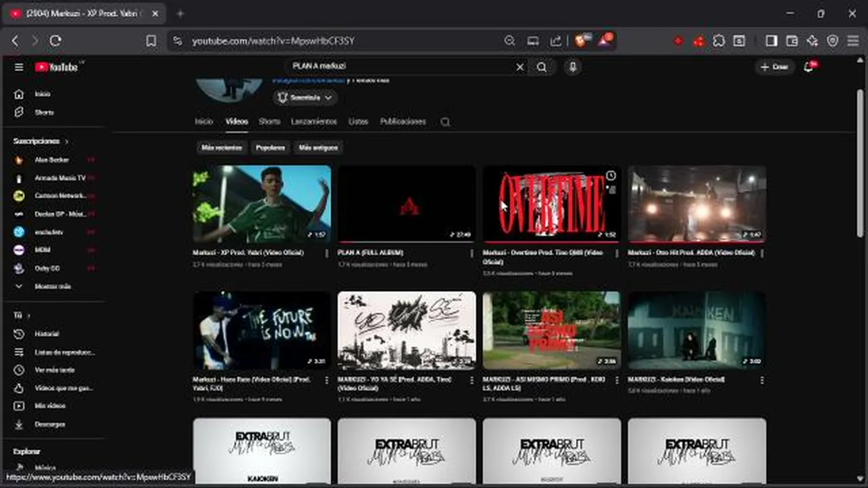
Task: Open YO YA SÉ video thumbnail
Action: (x=407, y=331)
